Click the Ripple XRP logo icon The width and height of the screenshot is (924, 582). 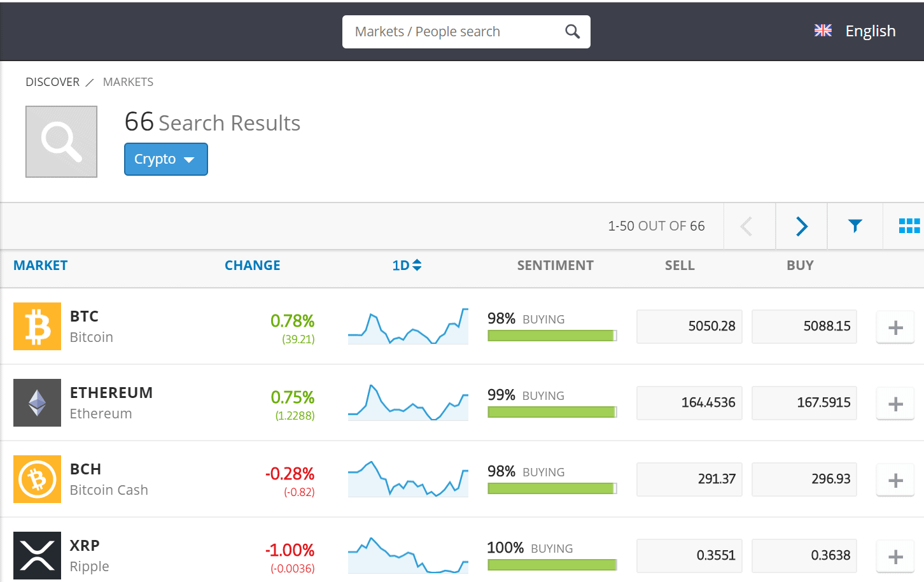[37, 555]
